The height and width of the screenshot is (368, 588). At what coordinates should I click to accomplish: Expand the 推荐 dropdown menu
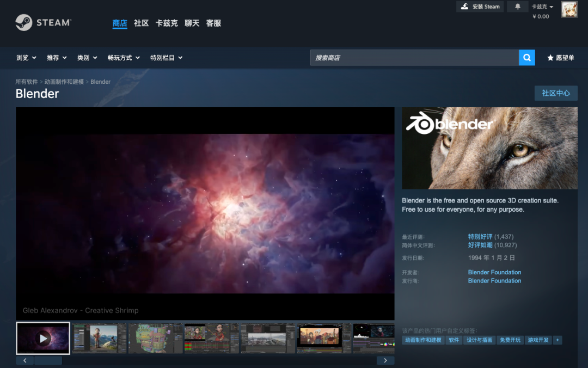(57, 58)
